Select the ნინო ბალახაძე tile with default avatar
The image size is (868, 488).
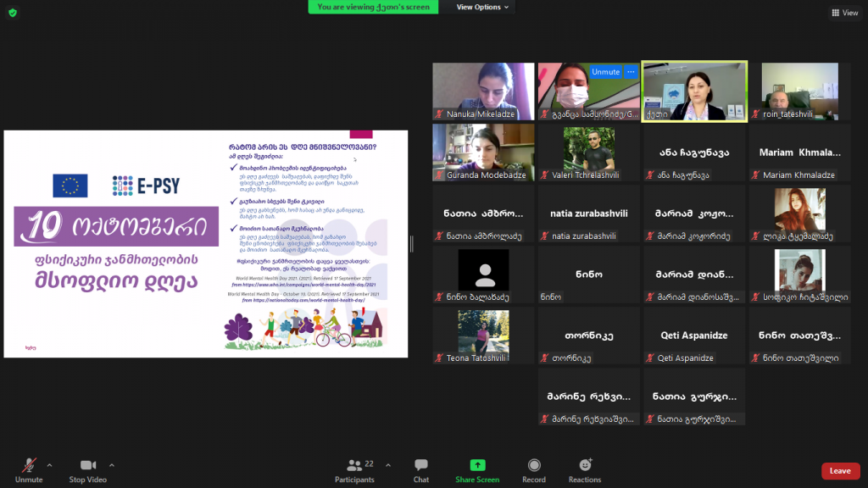483,274
